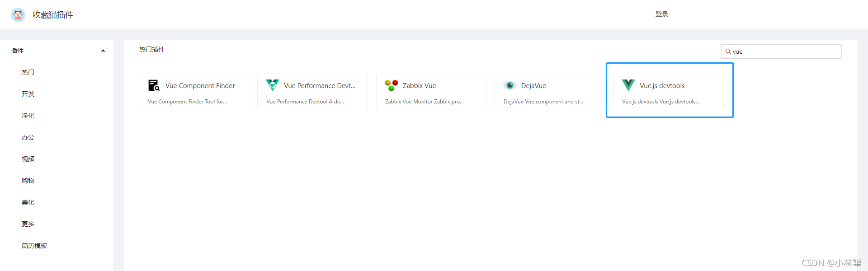This screenshot has width=868, height=271.
Task: Click the Vue Performance Devtool icon
Action: pyautogui.click(x=273, y=85)
